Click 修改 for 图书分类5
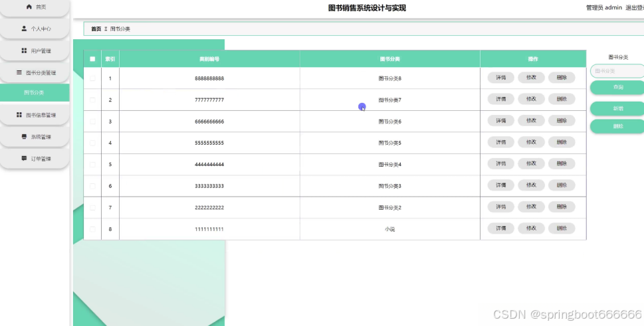 [531, 142]
